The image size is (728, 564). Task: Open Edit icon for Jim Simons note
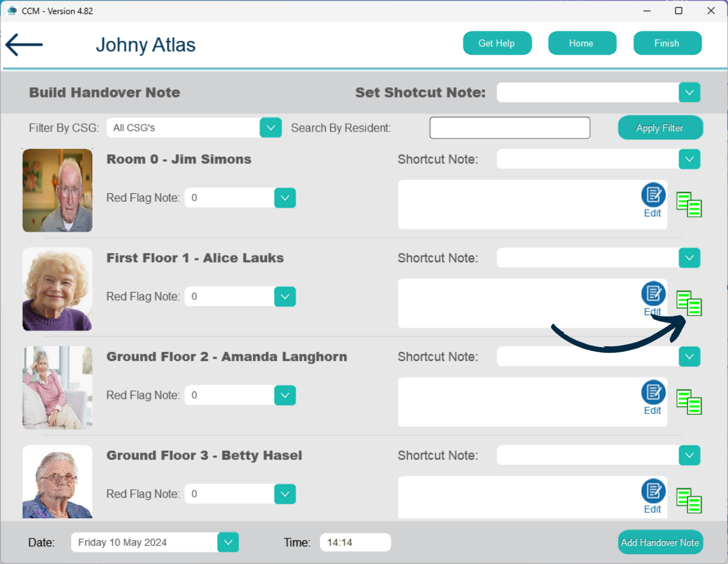point(653,200)
